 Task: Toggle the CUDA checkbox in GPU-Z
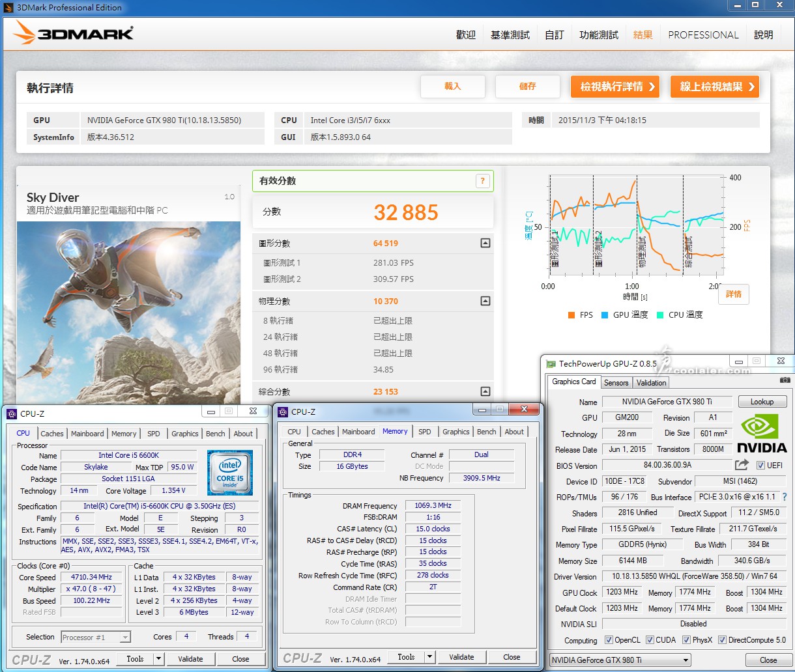click(x=650, y=640)
